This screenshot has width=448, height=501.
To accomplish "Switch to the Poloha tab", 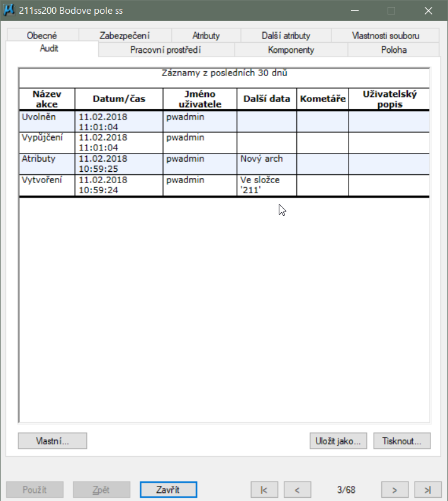I will pos(393,50).
